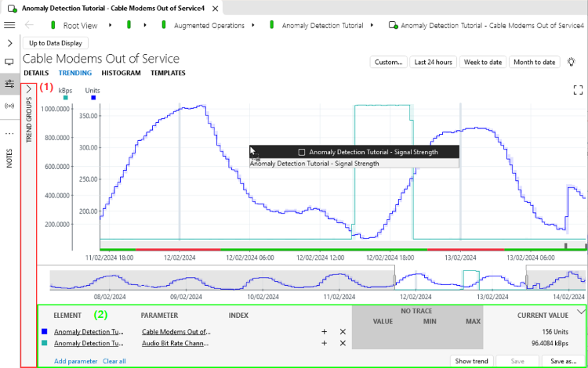Check the Anomaly Detection Tutorial - Signal Strength box
588x368 pixels.
[301, 152]
